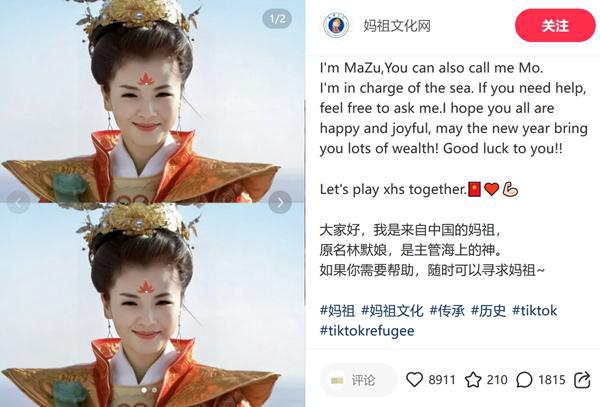Click the 评论 comment input field
600x407 pixels.
[359, 380]
